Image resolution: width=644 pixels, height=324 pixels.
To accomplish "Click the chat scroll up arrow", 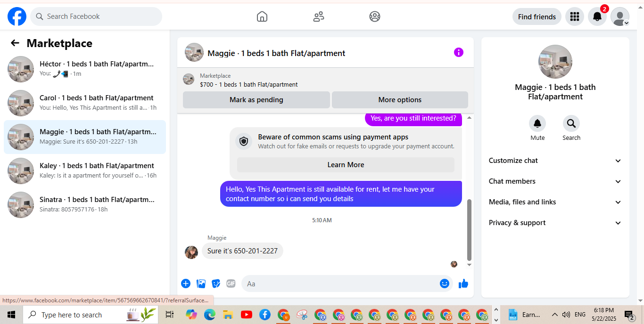I will click(469, 118).
